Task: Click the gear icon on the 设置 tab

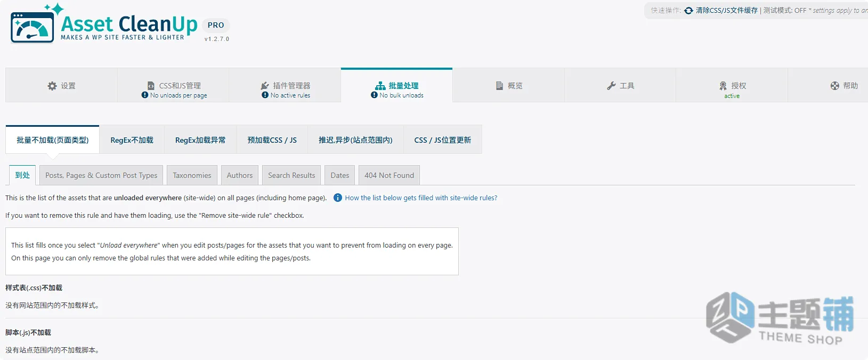Action: pyautogui.click(x=52, y=86)
